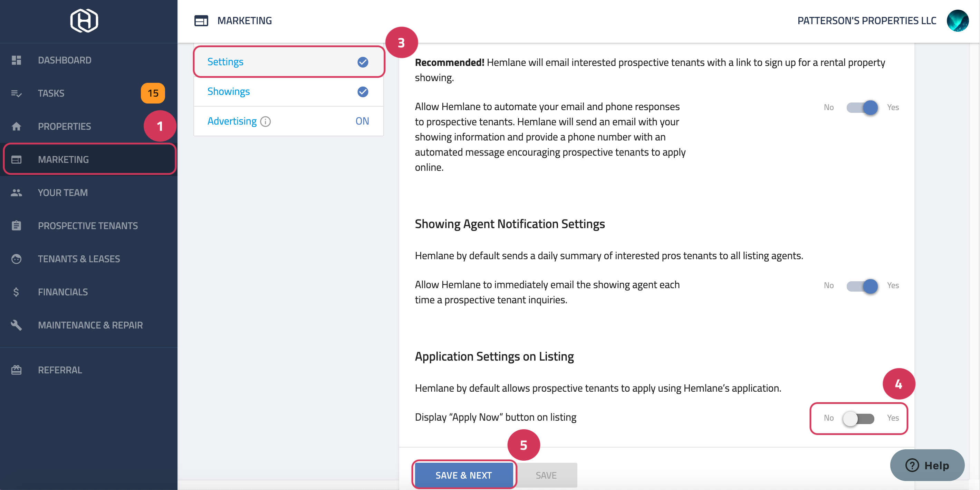Click the Marketing sidebar icon
This screenshot has width=980, height=490.
click(16, 160)
